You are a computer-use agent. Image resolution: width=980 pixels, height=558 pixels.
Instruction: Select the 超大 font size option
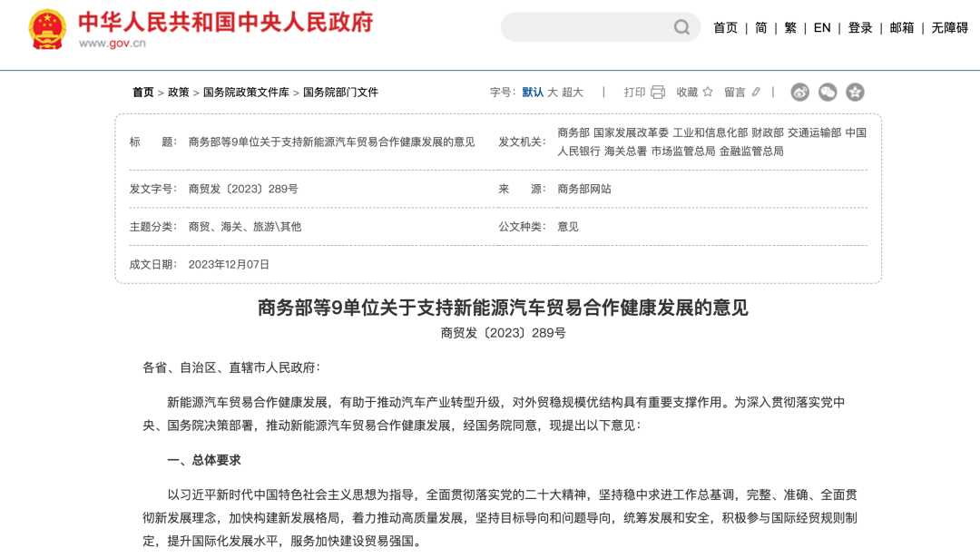(573, 92)
